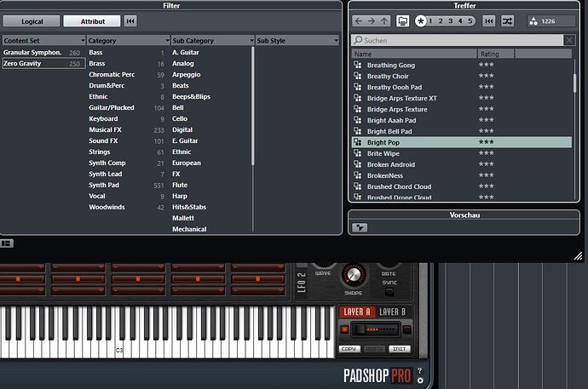
Task: Click the preset icon beside Bright Pop
Action: (x=357, y=142)
